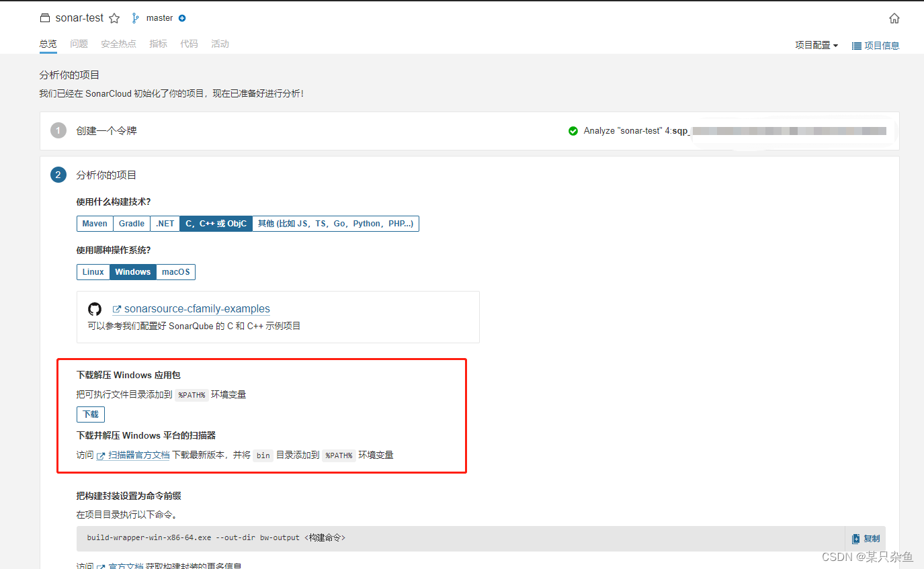Click external link icon before 扫描器官方文档
Viewport: 924px width, 569px height.
[x=101, y=455]
